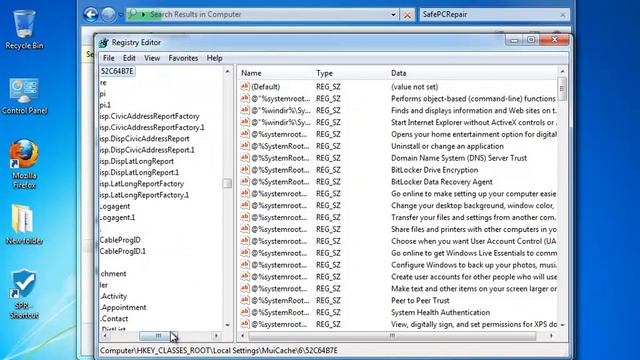Click the Registry Editor title bar icon
Viewport: 640px width, 360px height.
104,42
